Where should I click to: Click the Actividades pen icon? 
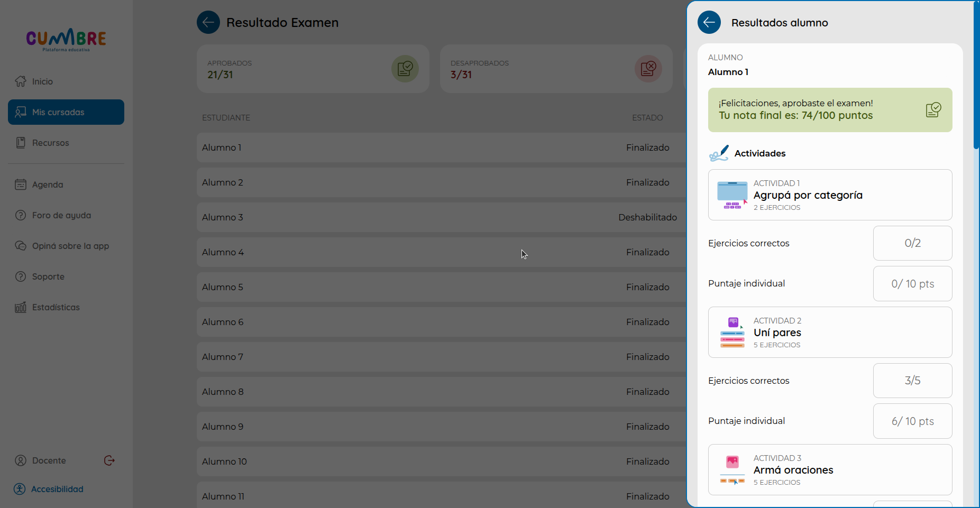click(x=719, y=153)
